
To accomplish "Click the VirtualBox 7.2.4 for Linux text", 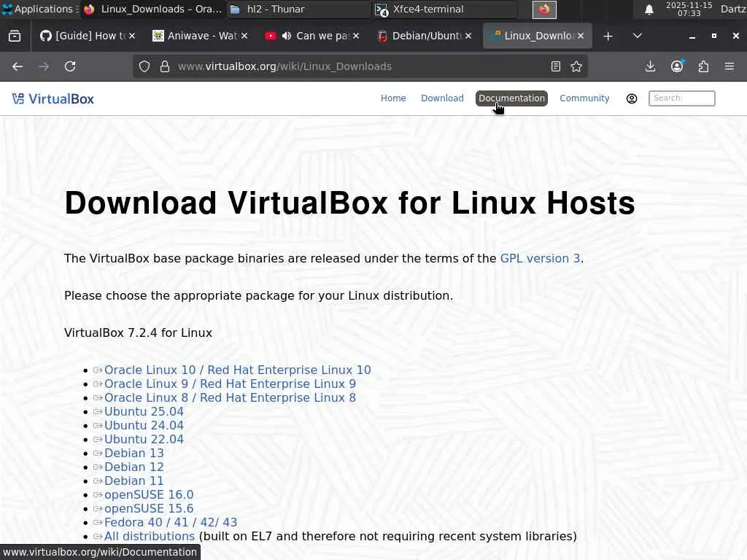I will coord(138,332).
